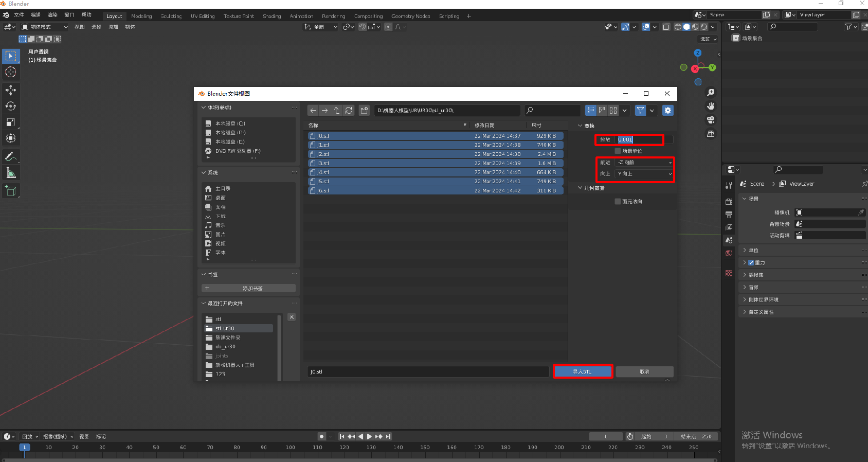Toggle the 重力 checkbox in properties
This screenshot has width=868, height=462.
[x=751, y=262]
